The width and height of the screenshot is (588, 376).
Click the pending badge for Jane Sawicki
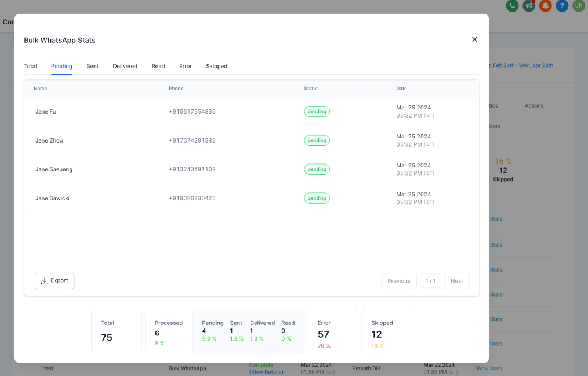[317, 198]
